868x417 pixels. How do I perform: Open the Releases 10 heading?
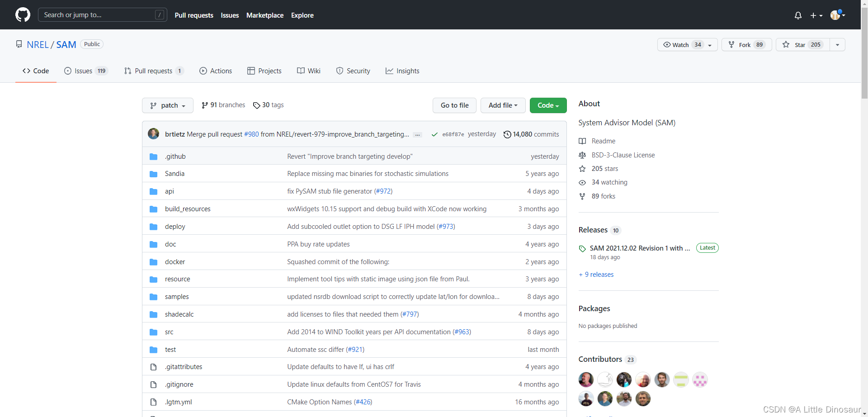pyautogui.click(x=599, y=230)
